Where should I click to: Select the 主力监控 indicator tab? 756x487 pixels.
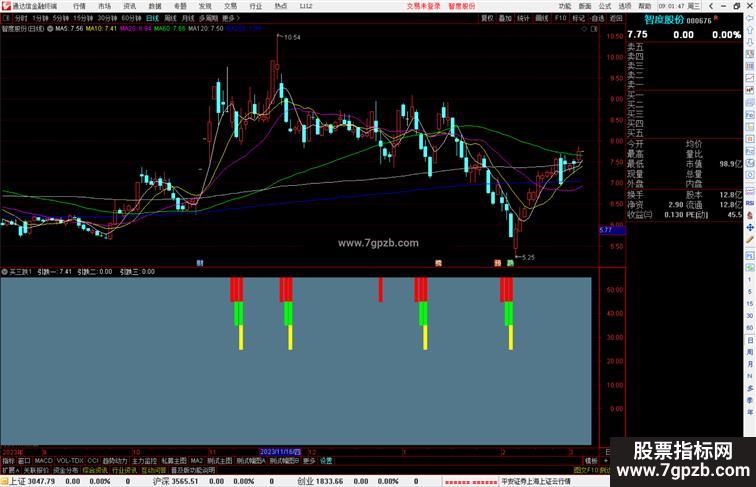click(144, 461)
